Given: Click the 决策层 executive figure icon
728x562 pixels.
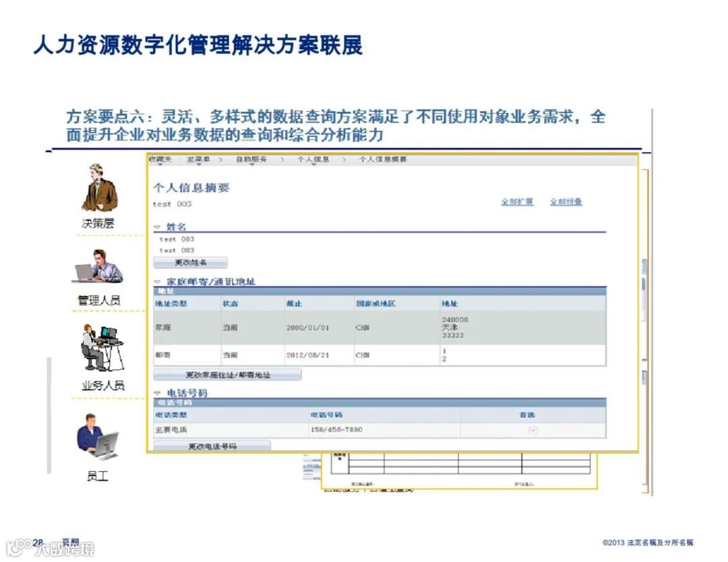Looking at the screenshot, I should pyautogui.click(x=99, y=188).
